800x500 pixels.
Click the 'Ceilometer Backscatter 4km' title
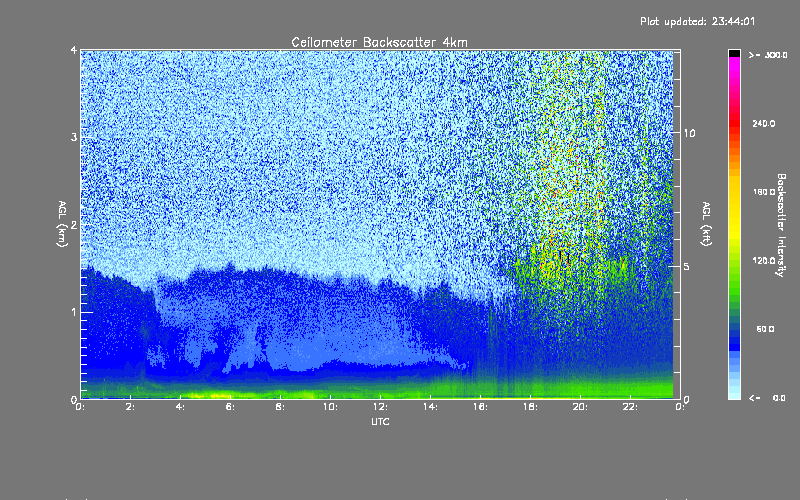pyautogui.click(x=379, y=42)
